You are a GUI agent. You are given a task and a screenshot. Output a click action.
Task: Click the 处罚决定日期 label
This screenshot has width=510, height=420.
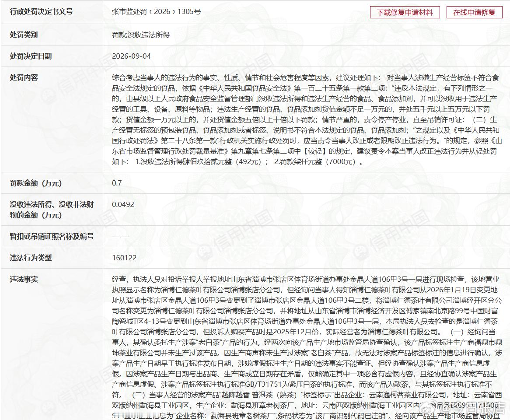31,56
